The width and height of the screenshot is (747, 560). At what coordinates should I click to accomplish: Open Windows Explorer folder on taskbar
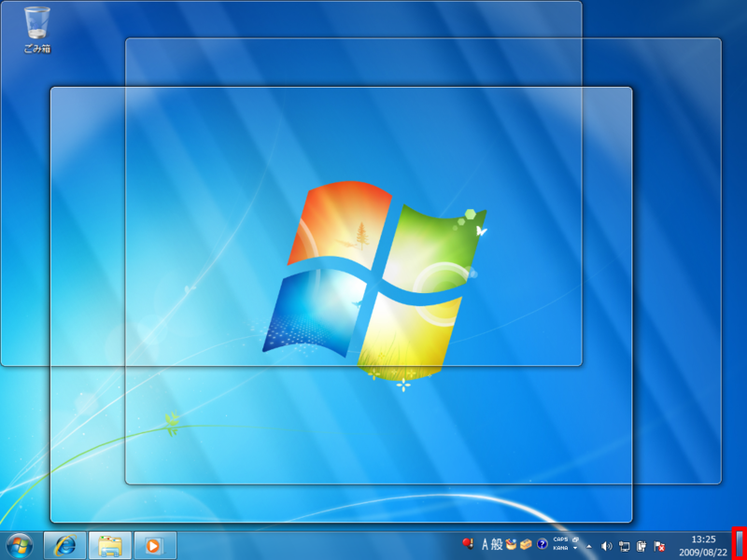tap(110, 546)
